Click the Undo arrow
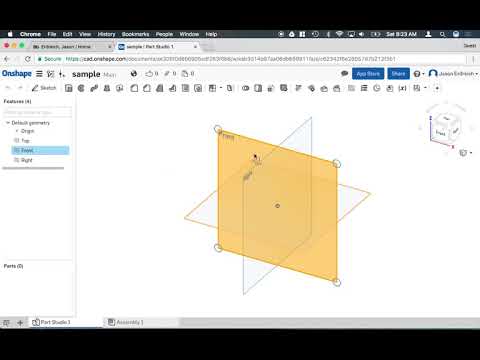The image size is (480, 360). (x=8, y=88)
